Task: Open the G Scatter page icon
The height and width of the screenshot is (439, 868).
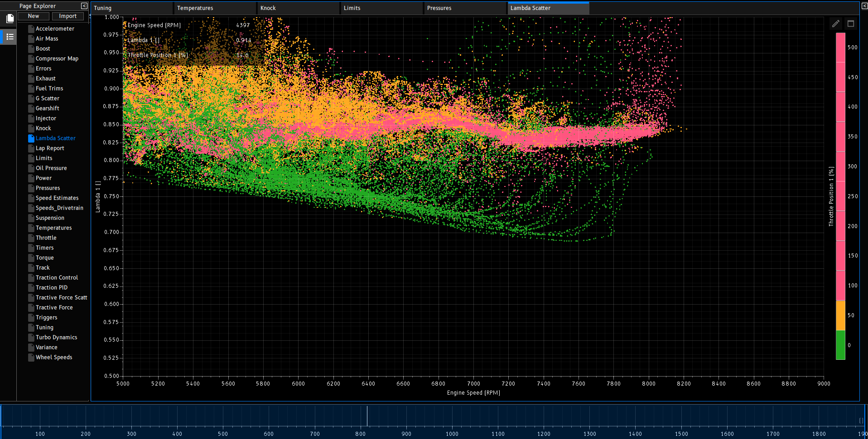Action: [x=31, y=98]
